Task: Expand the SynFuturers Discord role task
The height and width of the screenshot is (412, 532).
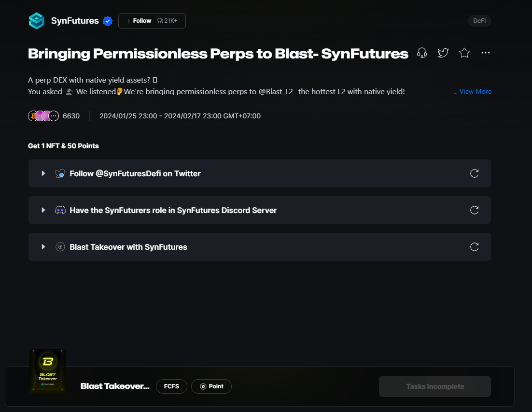Action: (x=43, y=210)
